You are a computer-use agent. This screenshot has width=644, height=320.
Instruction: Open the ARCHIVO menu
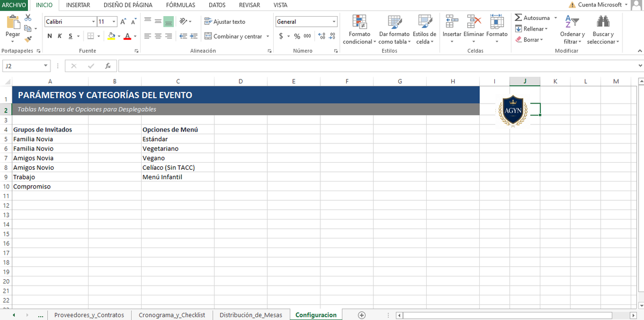13,5
